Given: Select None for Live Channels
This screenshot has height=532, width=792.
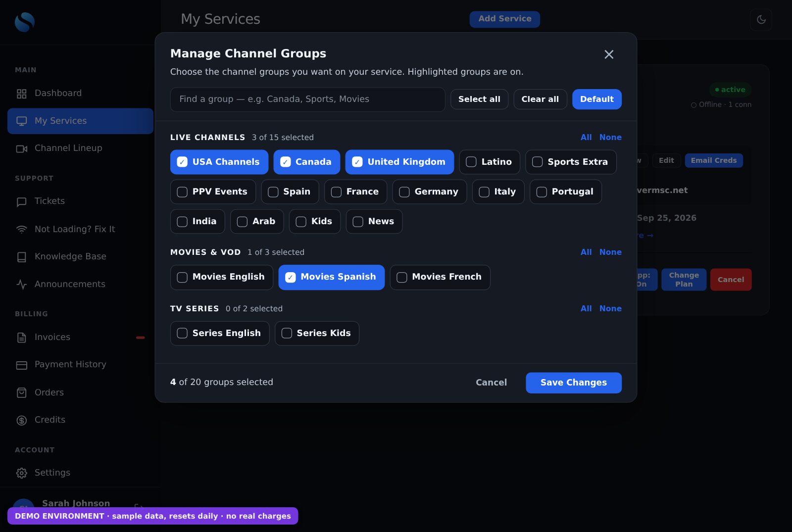Looking at the screenshot, I should point(610,138).
